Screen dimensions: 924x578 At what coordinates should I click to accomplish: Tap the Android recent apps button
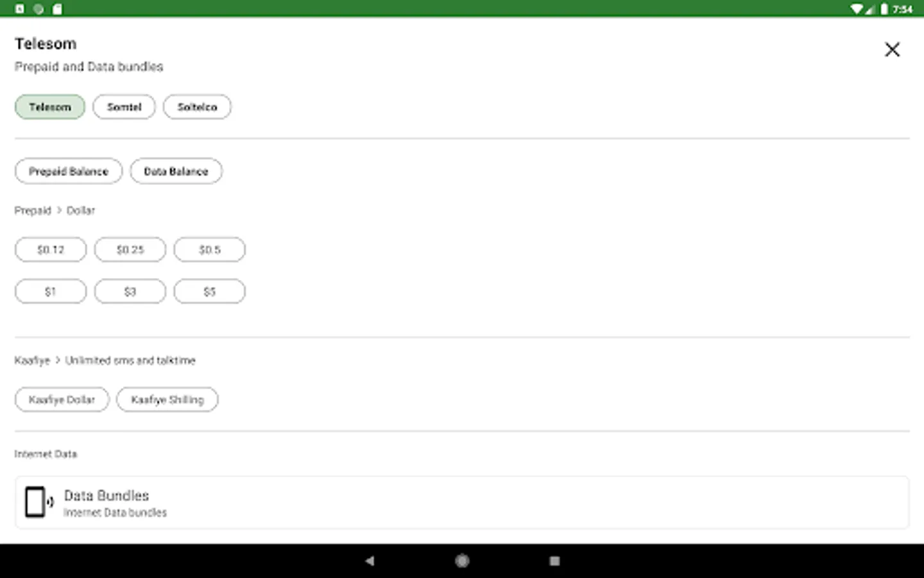tap(555, 561)
